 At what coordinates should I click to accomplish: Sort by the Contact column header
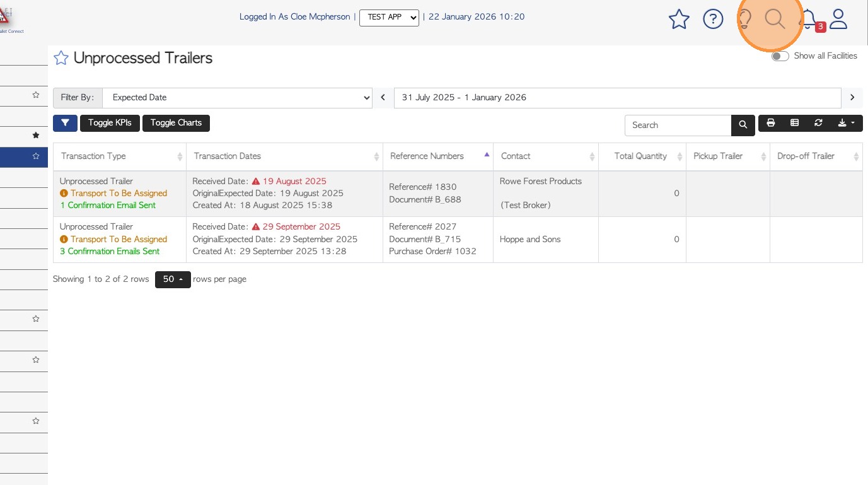point(546,156)
